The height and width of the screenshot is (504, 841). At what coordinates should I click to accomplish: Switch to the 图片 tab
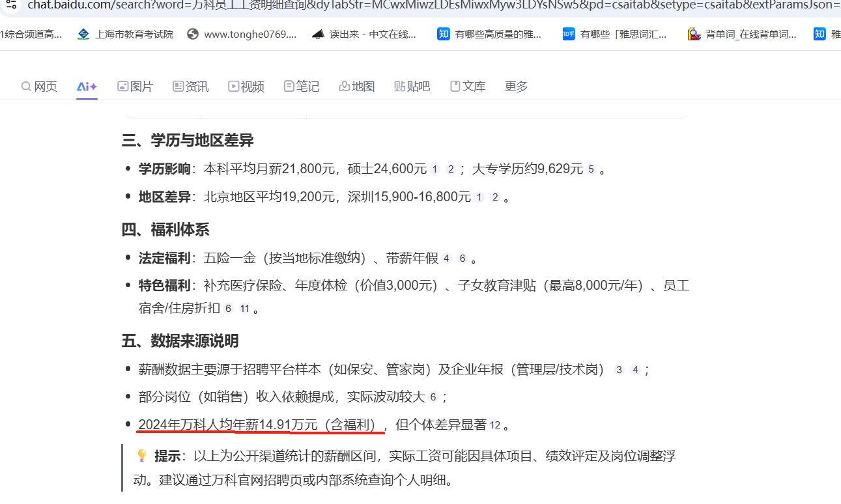coord(135,87)
